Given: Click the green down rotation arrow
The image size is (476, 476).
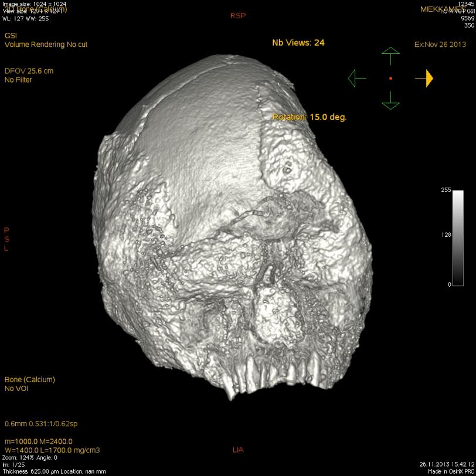Looking at the screenshot, I should [x=390, y=100].
